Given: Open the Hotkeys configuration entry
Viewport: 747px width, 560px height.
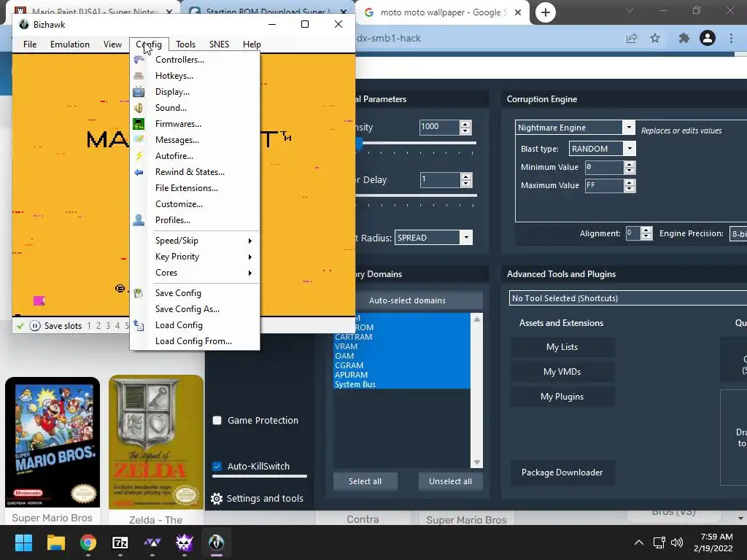Looking at the screenshot, I should [194, 76].
